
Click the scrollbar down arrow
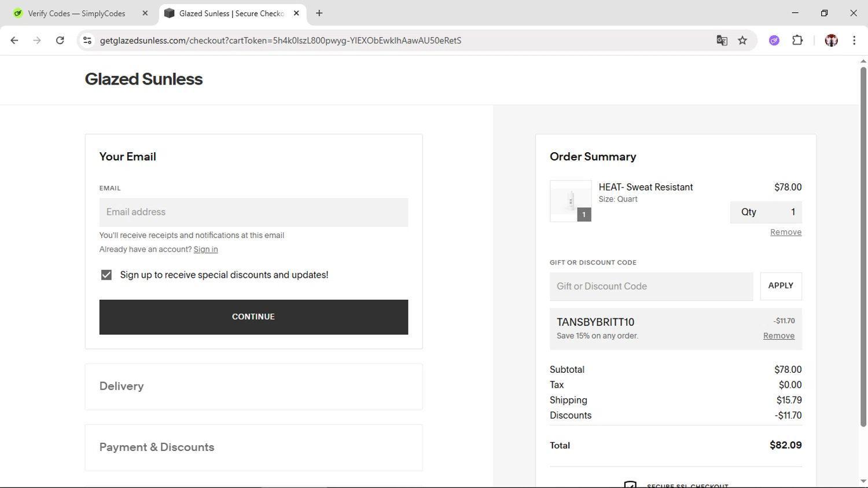click(x=863, y=482)
